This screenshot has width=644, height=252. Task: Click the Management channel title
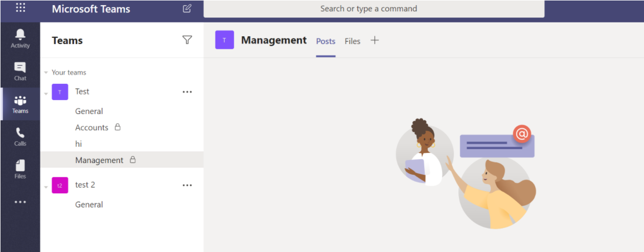coord(274,40)
